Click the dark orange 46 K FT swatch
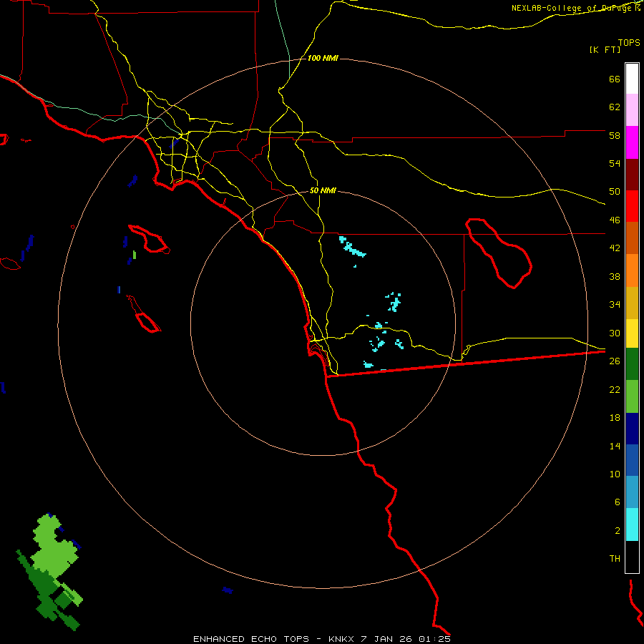Screen dimensions: 644x644 (x=632, y=238)
